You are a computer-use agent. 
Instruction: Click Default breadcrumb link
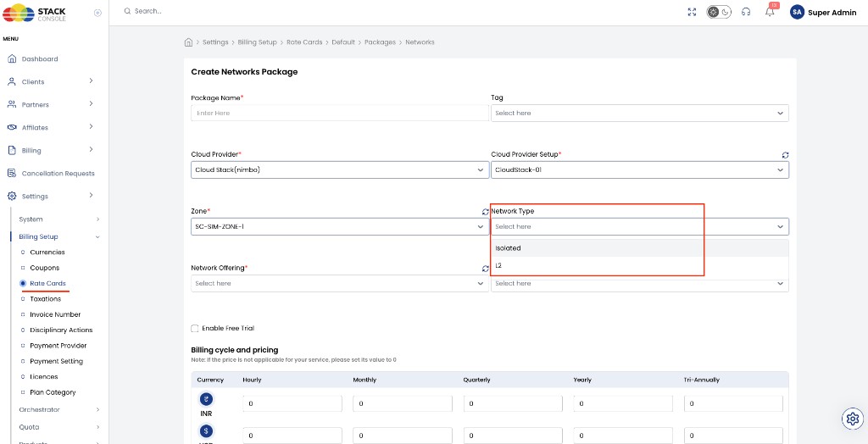coord(343,42)
